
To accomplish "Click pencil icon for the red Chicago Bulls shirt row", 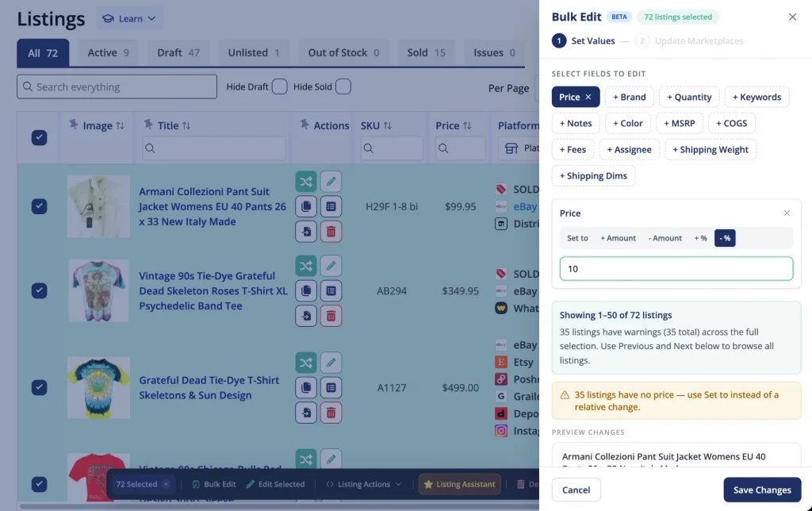I will click(331, 459).
